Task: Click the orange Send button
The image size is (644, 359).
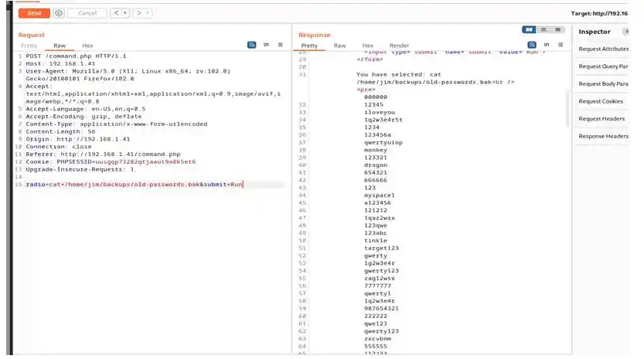Action: click(34, 13)
